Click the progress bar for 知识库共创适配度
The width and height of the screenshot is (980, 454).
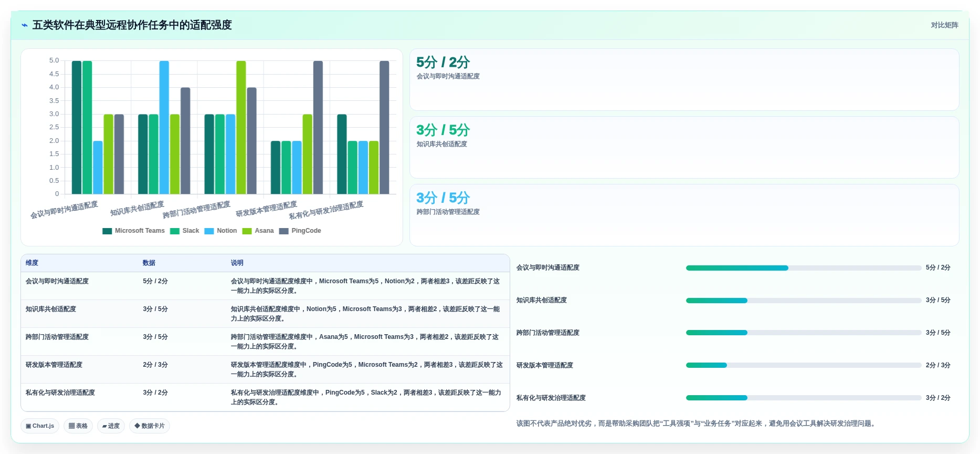(804, 301)
